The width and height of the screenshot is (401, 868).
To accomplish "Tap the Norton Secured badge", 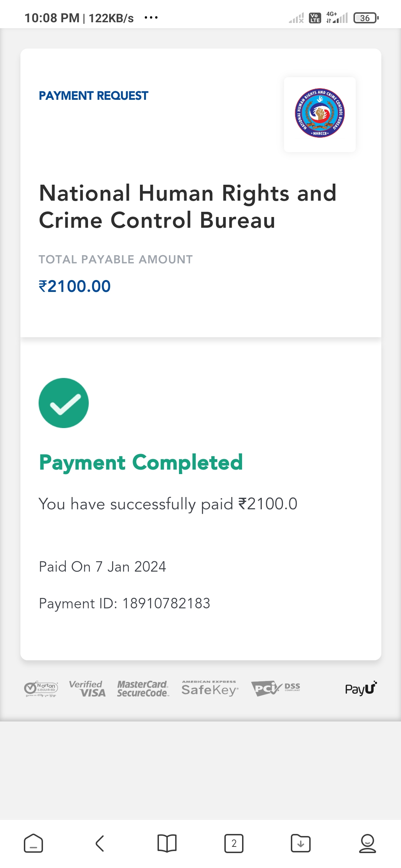I will pos(41,689).
